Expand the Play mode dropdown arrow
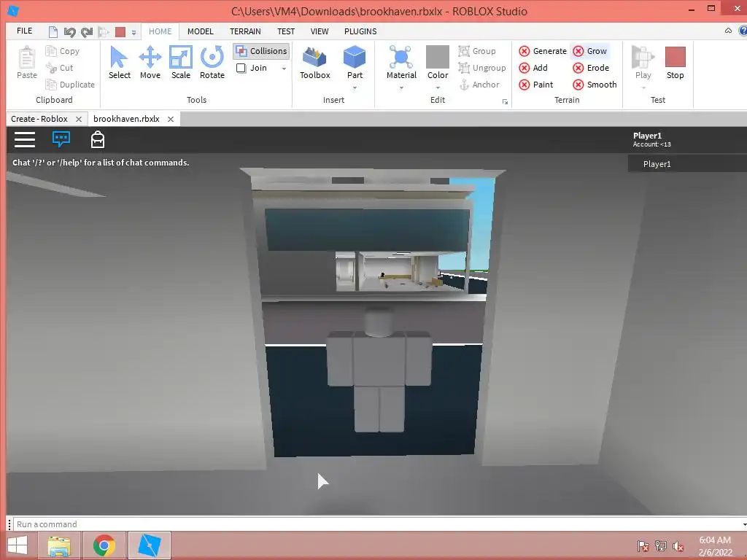747x560 pixels. [643, 88]
